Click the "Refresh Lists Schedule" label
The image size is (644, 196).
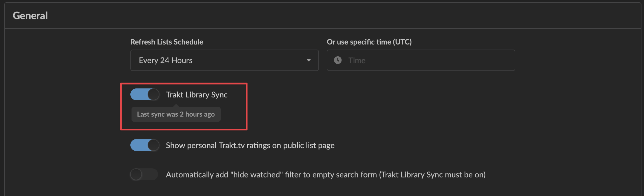pos(167,42)
